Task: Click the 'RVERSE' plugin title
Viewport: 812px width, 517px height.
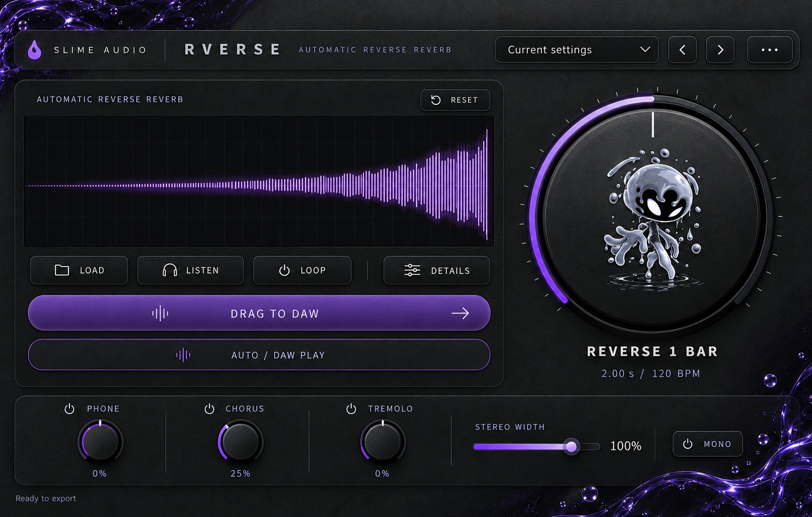Action: click(x=233, y=50)
